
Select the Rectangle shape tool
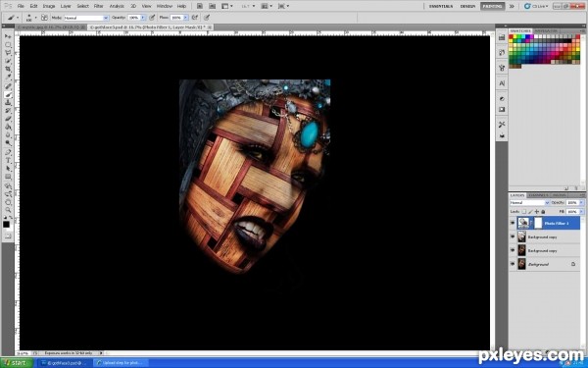pyautogui.click(x=8, y=177)
